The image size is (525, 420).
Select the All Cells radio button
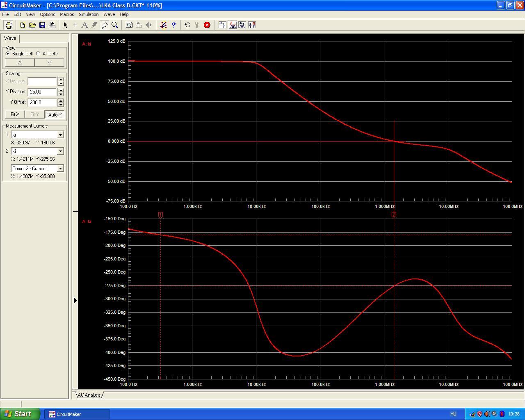(x=38, y=54)
